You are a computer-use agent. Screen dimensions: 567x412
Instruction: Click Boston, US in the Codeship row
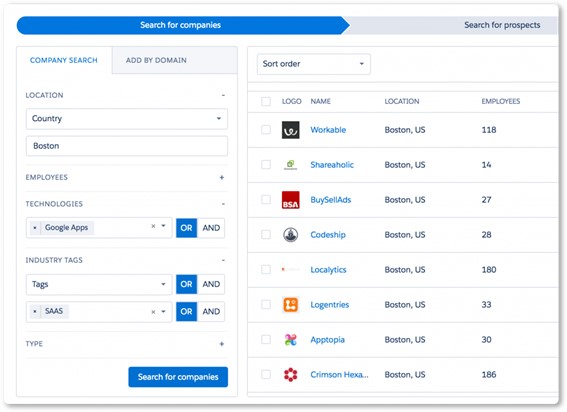click(405, 235)
